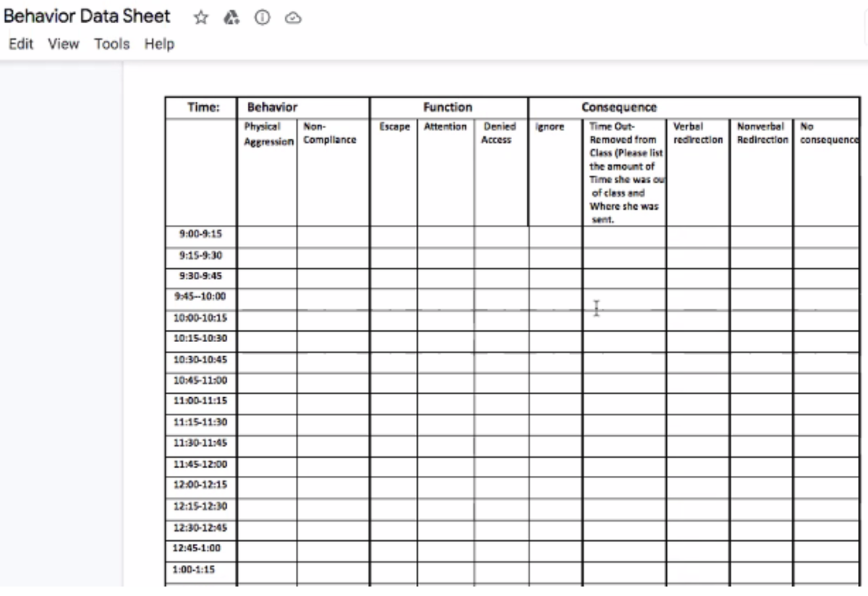Open the View menu
Image resolution: width=868 pixels, height=596 pixels.
click(64, 44)
